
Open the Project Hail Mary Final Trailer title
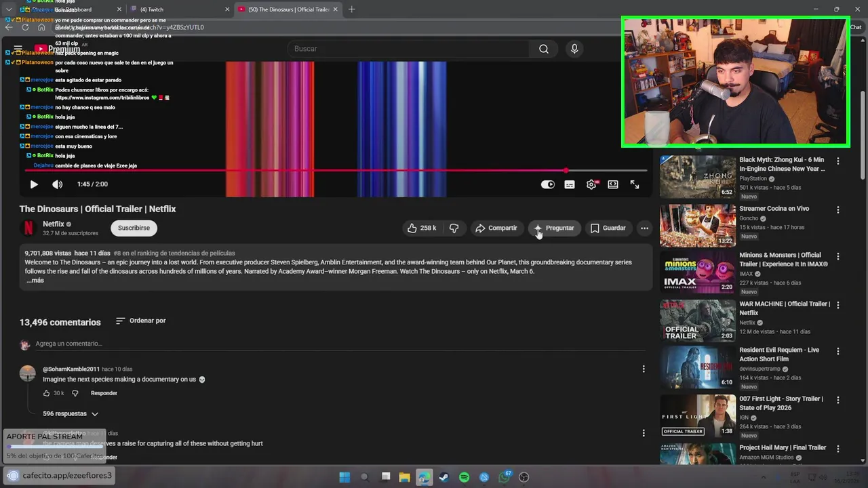coord(783,448)
